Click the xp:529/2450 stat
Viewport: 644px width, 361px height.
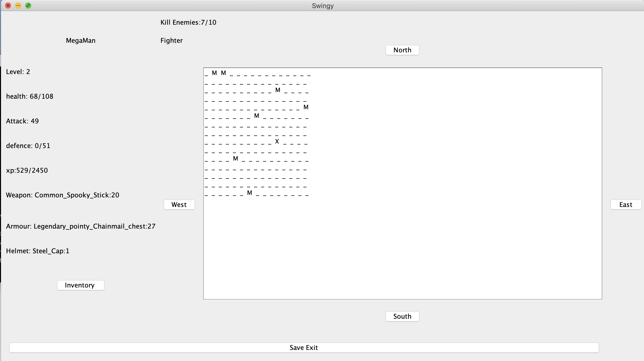pos(27,170)
